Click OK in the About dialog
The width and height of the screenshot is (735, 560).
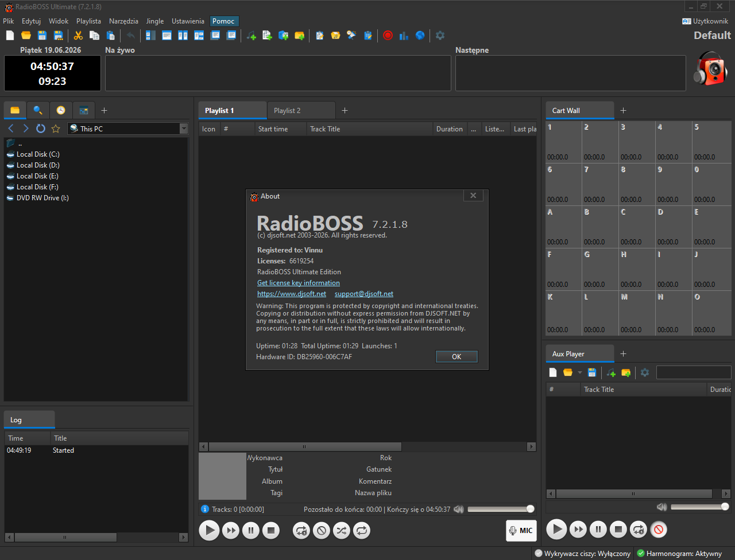[457, 356]
